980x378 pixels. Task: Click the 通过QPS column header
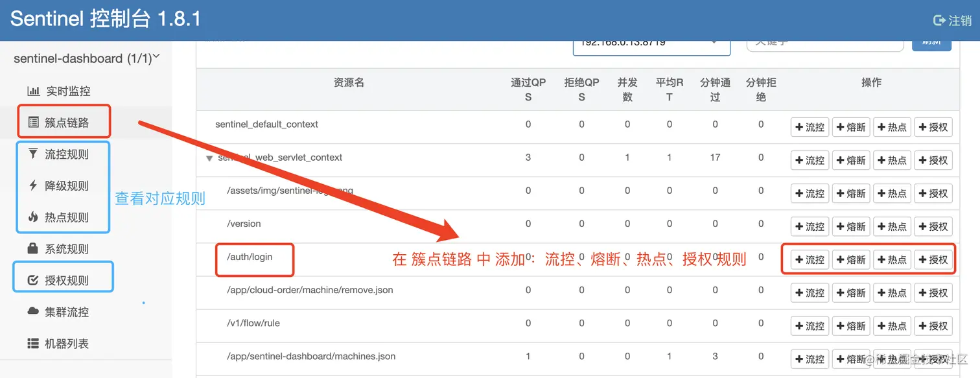528,89
